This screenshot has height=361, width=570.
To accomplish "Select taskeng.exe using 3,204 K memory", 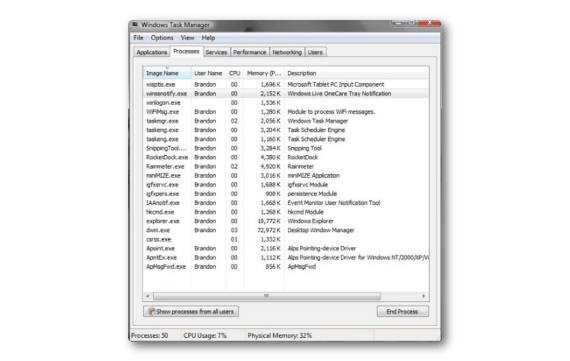I will (x=286, y=130).
